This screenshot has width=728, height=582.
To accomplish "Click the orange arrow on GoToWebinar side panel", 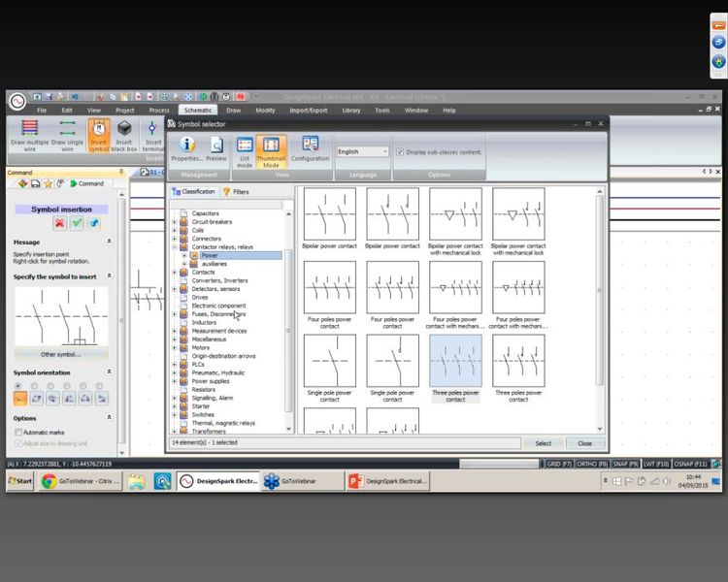I will 718,25.
